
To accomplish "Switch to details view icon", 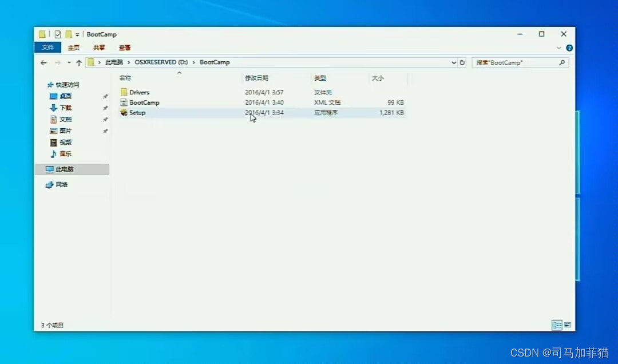I will click(x=557, y=325).
